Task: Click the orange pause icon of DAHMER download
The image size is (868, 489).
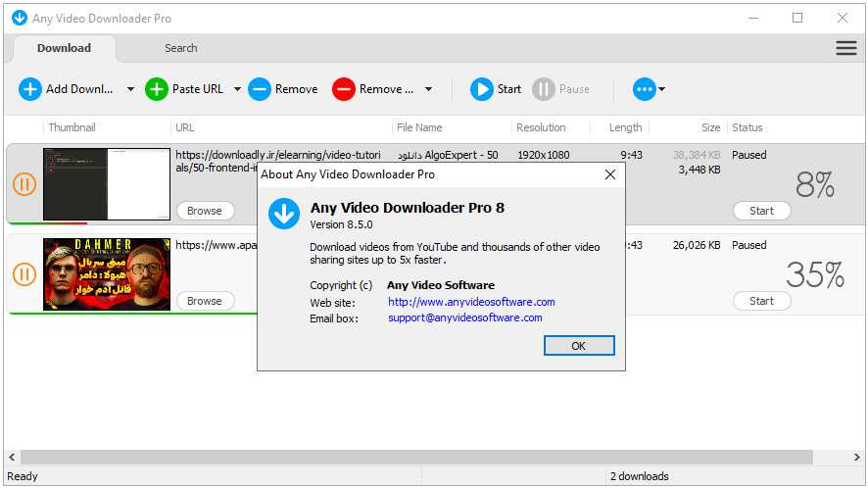Action: click(24, 274)
